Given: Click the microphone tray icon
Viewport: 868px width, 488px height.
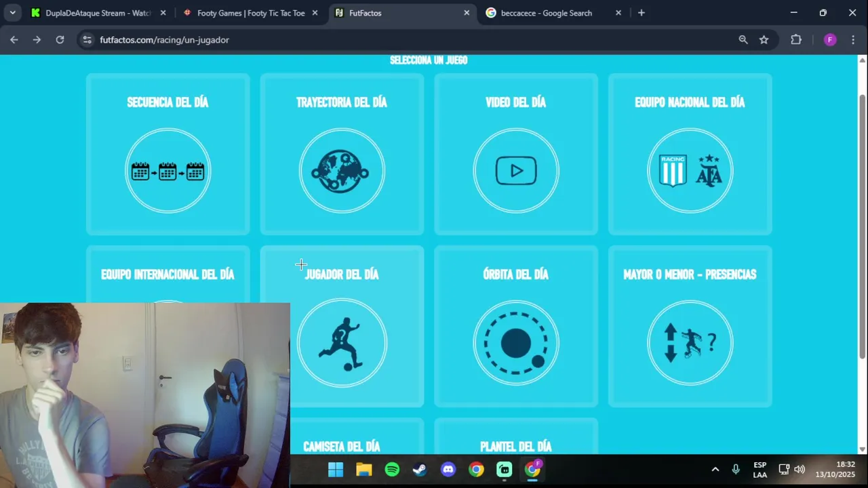Looking at the screenshot, I should pos(736,470).
